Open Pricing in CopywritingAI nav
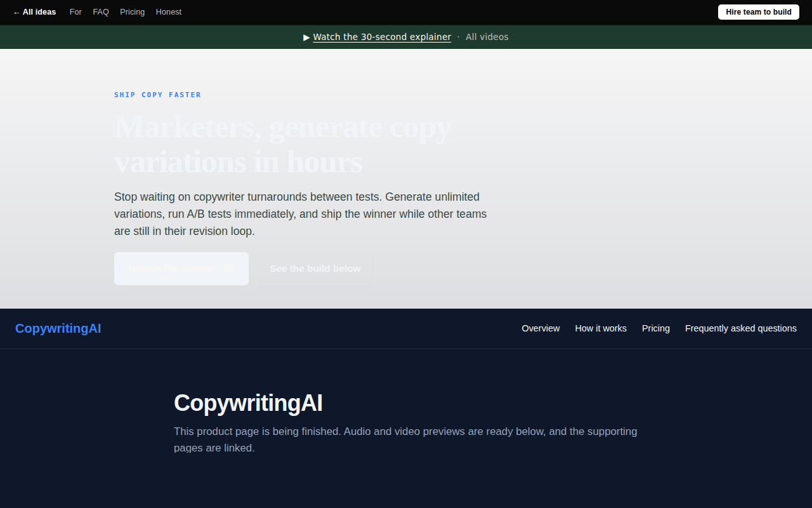The width and height of the screenshot is (812, 508). point(656,328)
